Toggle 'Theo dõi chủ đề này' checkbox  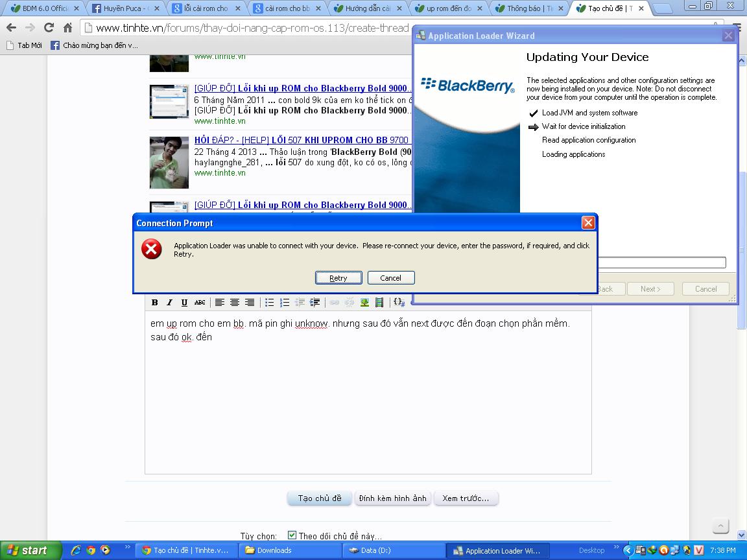pyautogui.click(x=292, y=535)
